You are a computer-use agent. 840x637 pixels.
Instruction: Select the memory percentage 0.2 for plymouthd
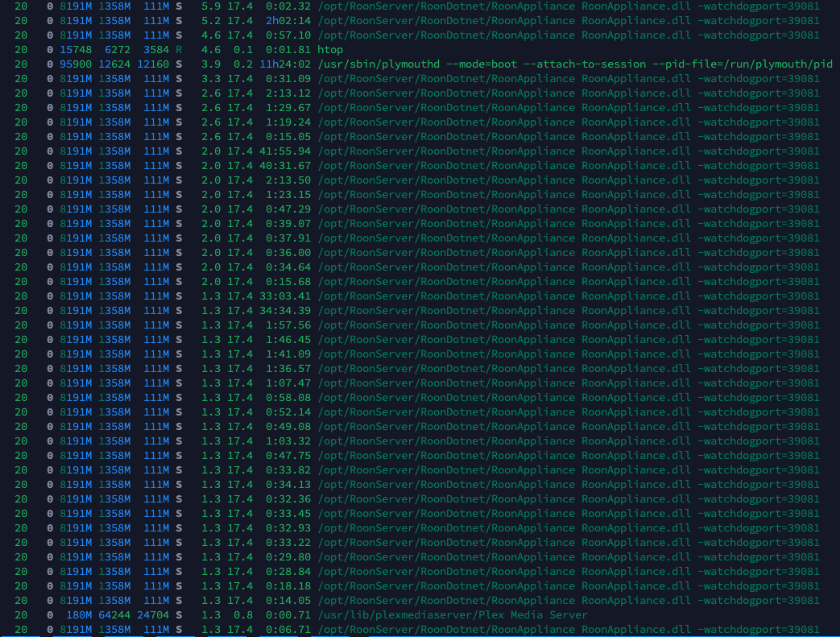[x=242, y=64]
